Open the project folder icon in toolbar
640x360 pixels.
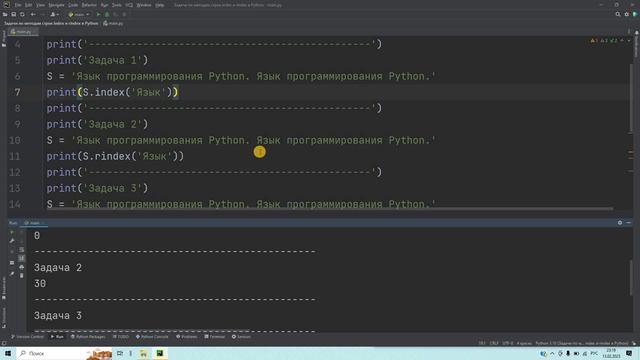tap(5, 14)
